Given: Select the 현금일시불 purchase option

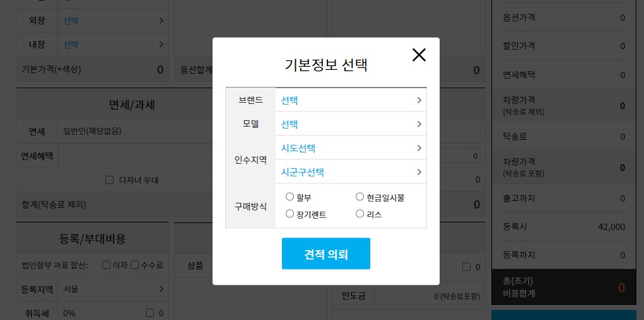Looking at the screenshot, I should tap(360, 197).
